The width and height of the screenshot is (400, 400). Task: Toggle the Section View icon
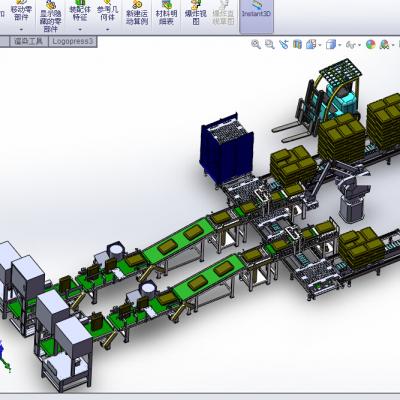297,44
